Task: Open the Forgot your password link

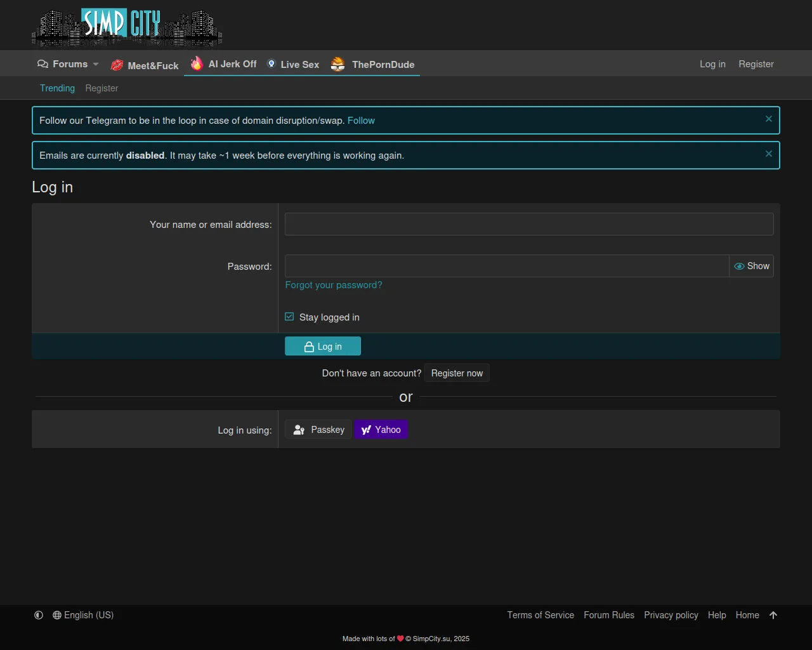Action: [x=334, y=285]
